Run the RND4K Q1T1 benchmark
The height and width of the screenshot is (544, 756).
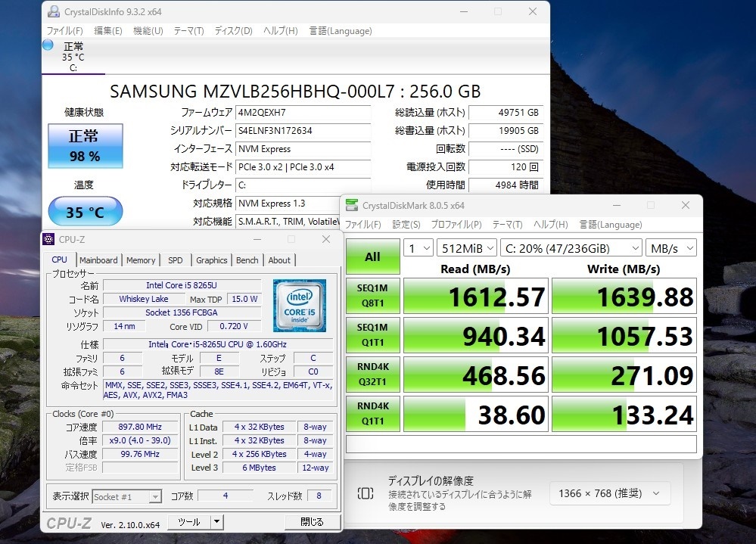372,413
